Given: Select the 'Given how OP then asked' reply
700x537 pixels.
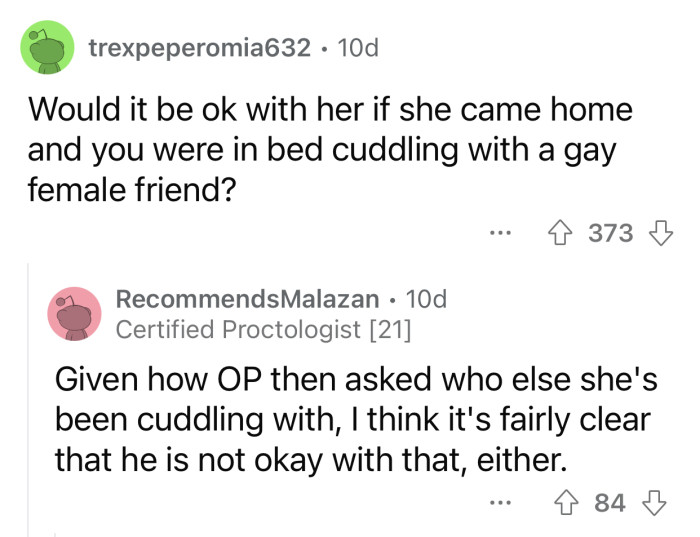Looking at the screenshot, I should (356, 419).
